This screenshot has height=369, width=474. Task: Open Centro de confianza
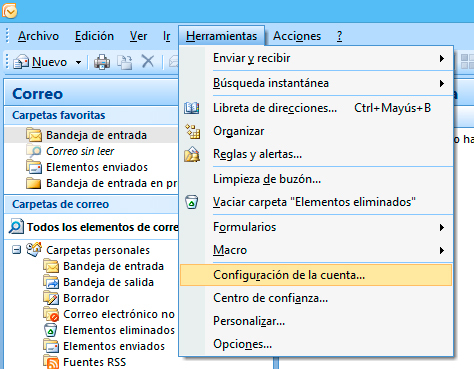tap(316, 298)
